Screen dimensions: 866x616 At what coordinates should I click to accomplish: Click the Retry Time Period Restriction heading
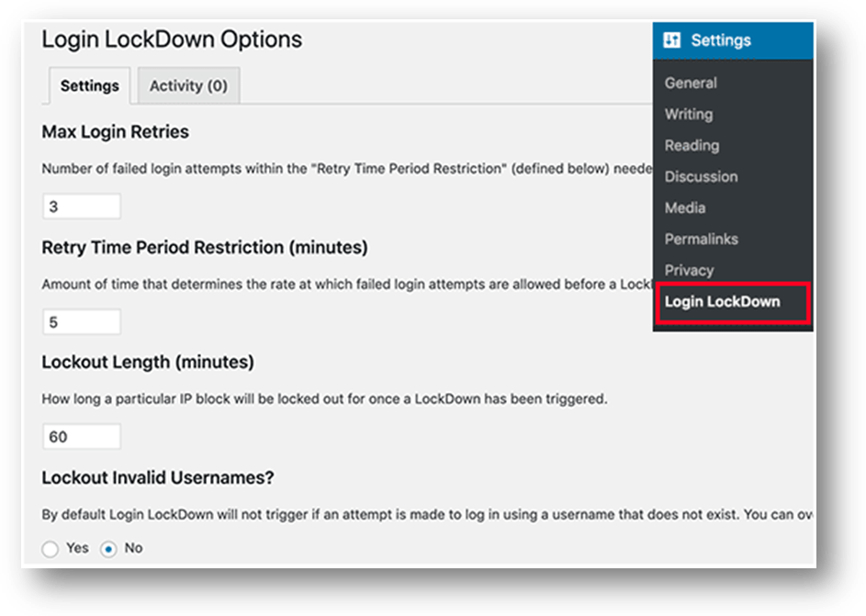(x=205, y=247)
